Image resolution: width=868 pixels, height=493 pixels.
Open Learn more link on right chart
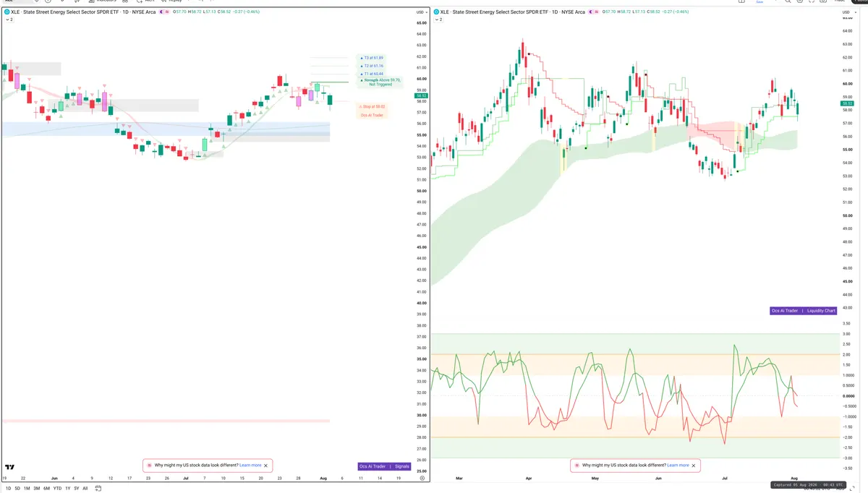point(678,466)
